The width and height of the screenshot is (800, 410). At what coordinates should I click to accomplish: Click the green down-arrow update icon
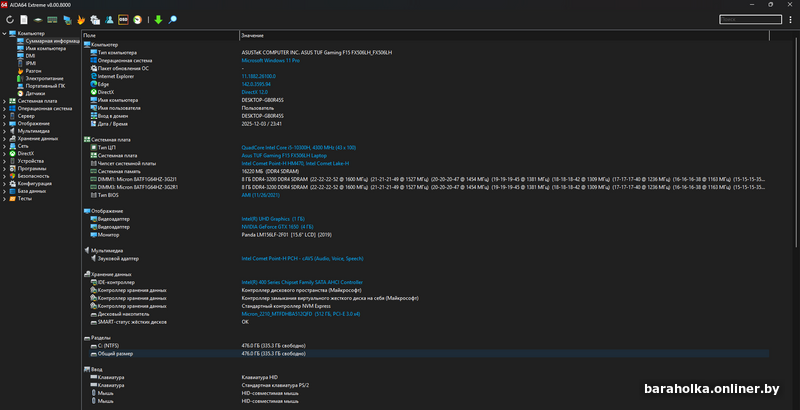click(x=158, y=20)
